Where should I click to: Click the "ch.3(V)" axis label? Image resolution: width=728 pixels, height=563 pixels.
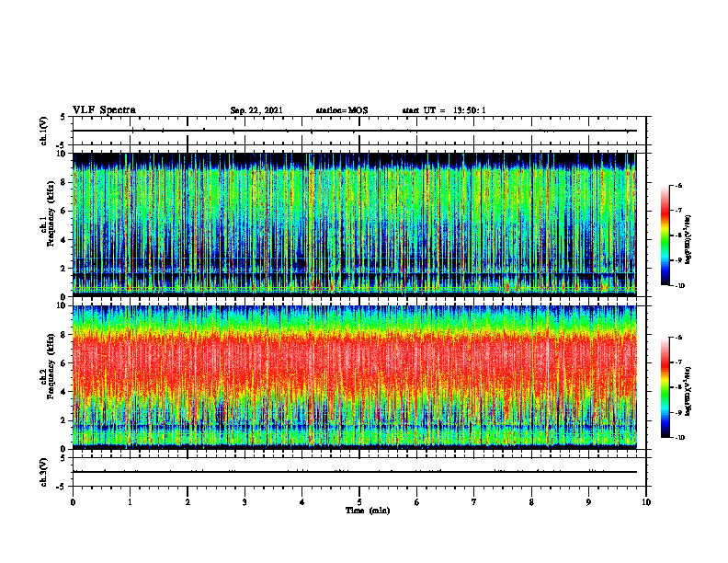tap(44, 472)
